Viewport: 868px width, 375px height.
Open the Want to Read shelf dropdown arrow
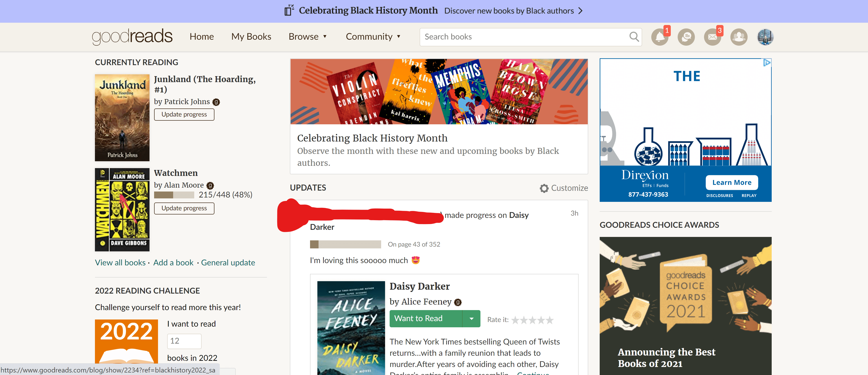click(x=471, y=318)
